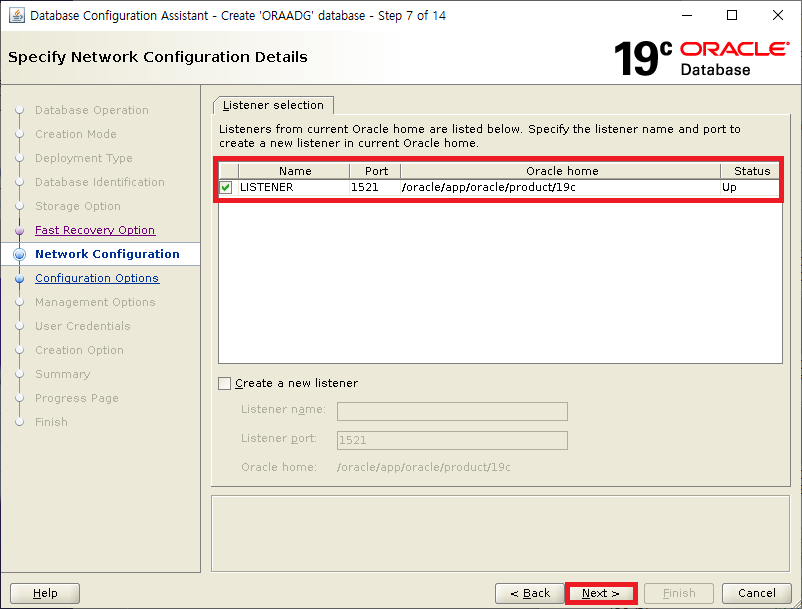This screenshot has width=802, height=609.
Task: Click Creation Mode step
Action: (76, 134)
